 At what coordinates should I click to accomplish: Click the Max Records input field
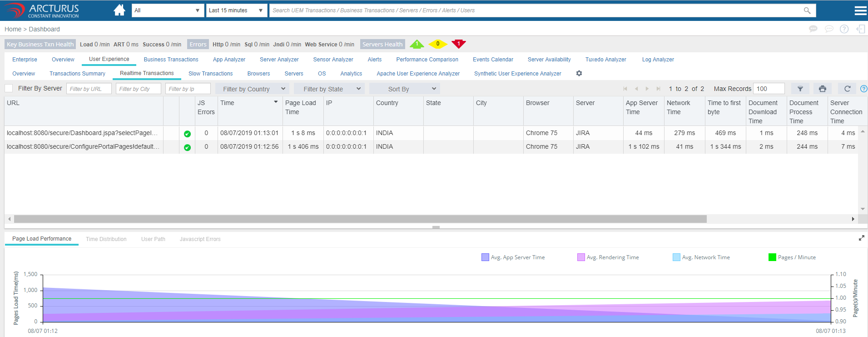[x=768, y=89]
